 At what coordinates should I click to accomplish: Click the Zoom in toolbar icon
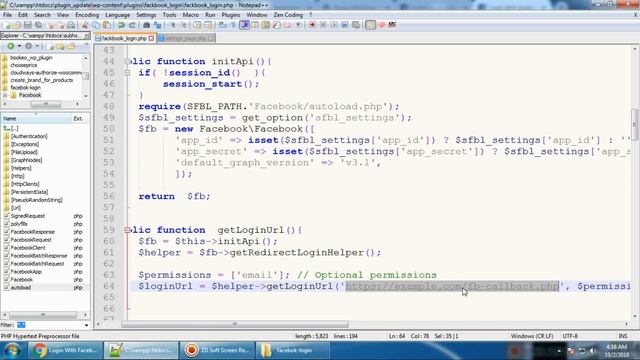[x=172, y=25]
